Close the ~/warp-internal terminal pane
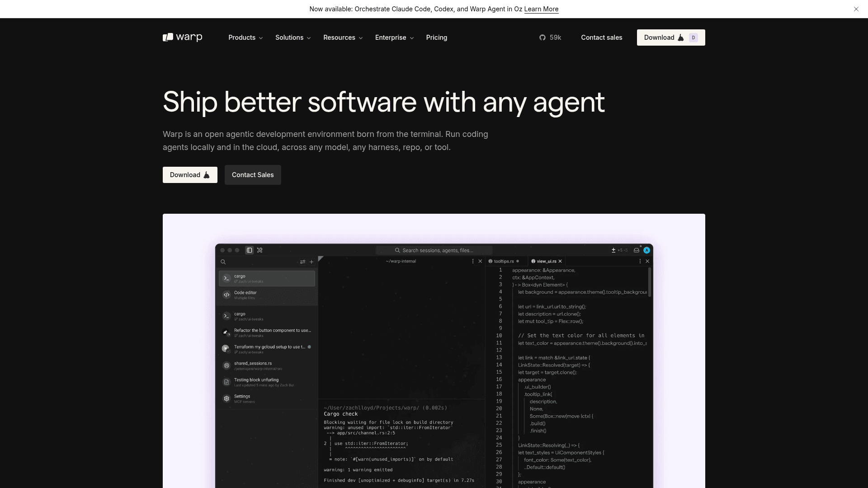 pos(480,261)
